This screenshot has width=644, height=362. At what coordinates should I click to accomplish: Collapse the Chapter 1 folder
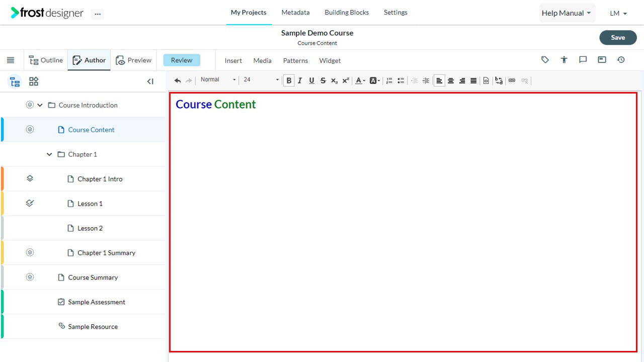(49, 154)
